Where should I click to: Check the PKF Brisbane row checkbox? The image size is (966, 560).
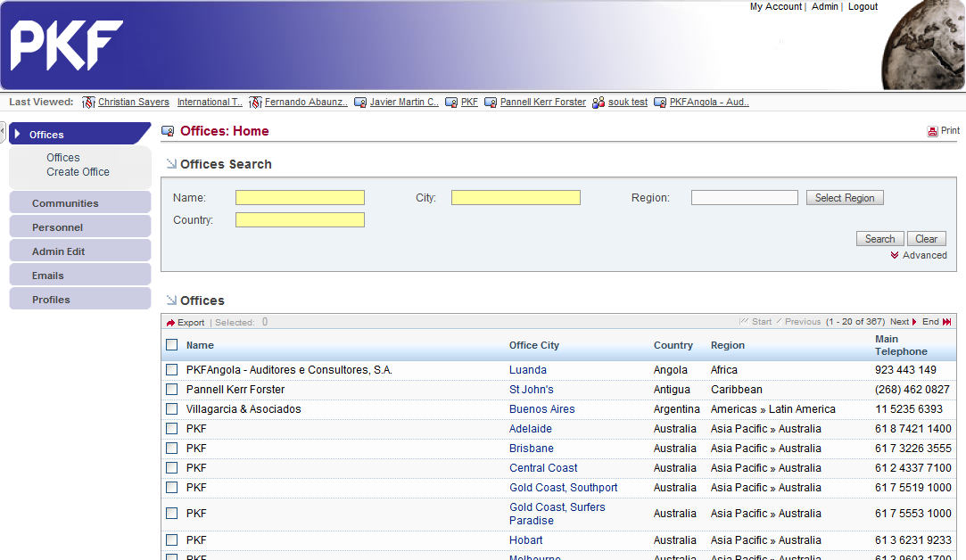click(x=172, y=449)
